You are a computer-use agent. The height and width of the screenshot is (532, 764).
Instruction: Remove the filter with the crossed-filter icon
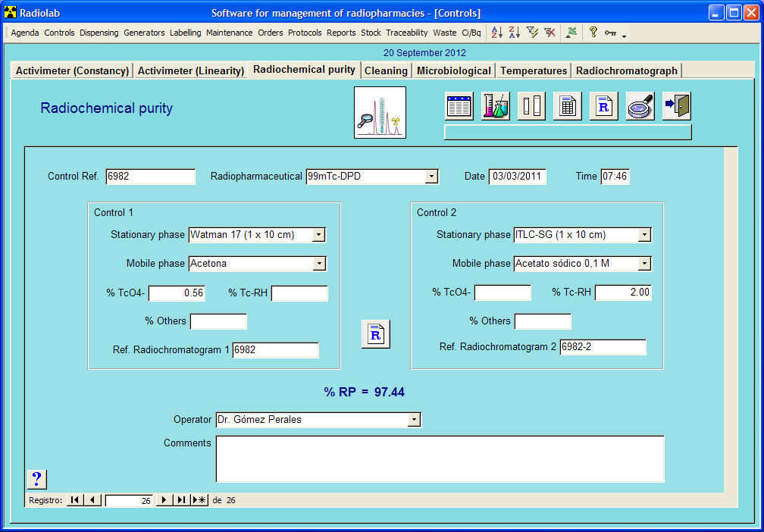click(550, 32)
